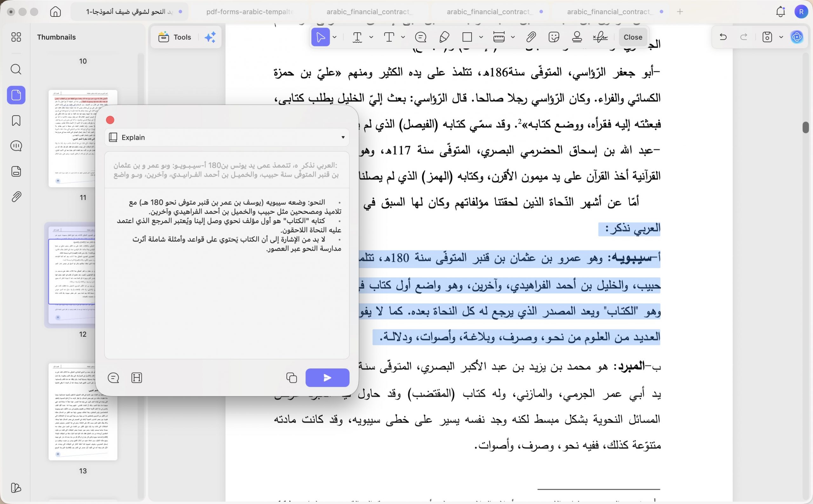This screenshot has height=504, width=813.
Task: Click the Close button in annotation toolbar
Action: [633, 37]
